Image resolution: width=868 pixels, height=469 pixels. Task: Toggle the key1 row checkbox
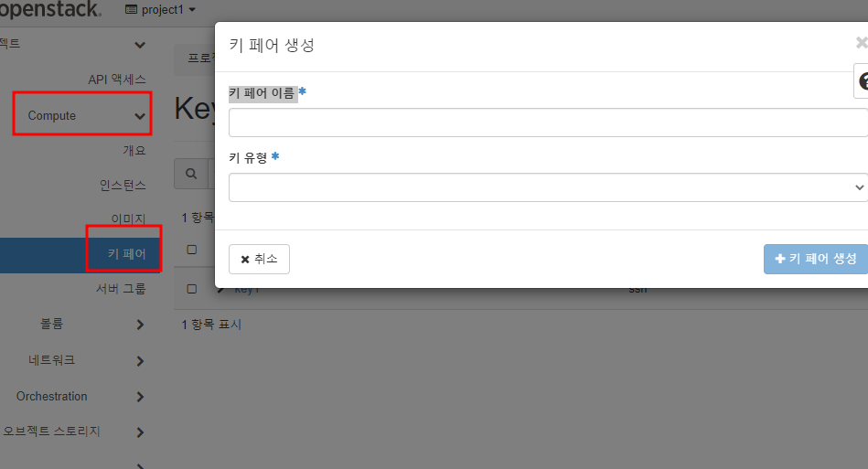(x=192, y=289)
